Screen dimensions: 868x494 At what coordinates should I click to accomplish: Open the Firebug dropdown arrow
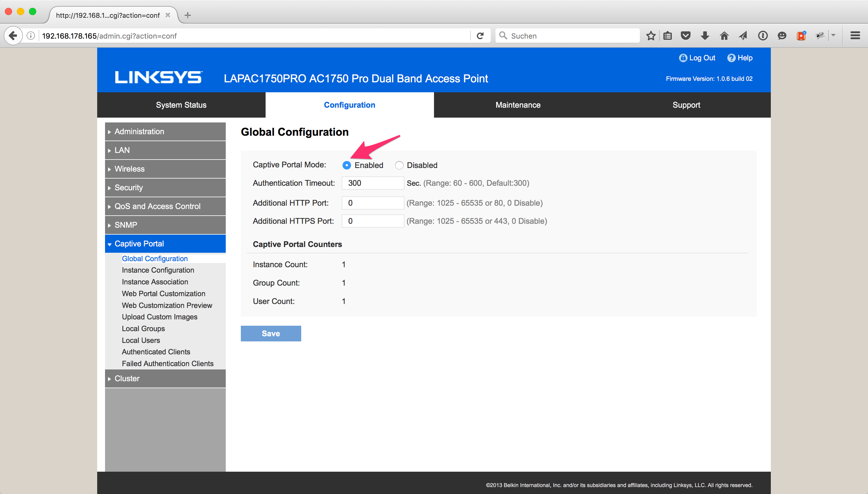tap(833, 35)
